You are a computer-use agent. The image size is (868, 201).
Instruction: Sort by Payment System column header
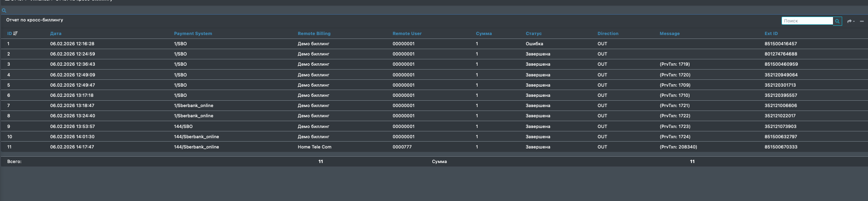pos(193,34)
